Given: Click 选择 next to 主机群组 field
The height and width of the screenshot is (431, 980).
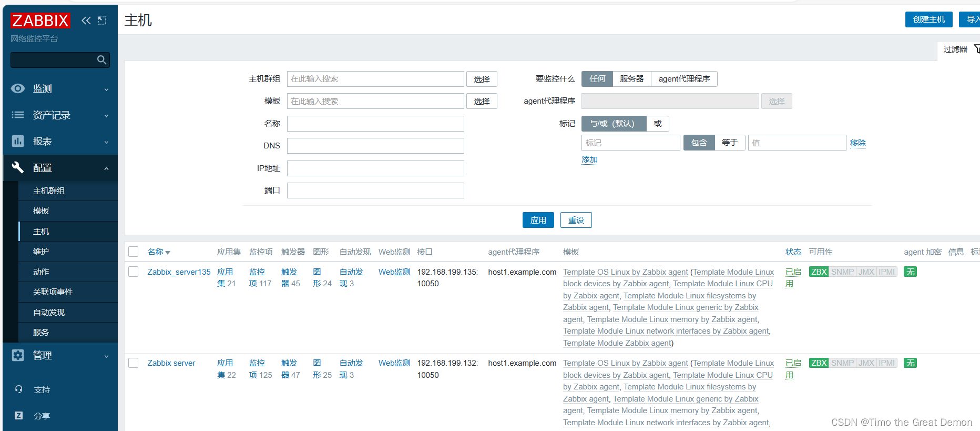Looking at the screenshot, I should [482, 79].
